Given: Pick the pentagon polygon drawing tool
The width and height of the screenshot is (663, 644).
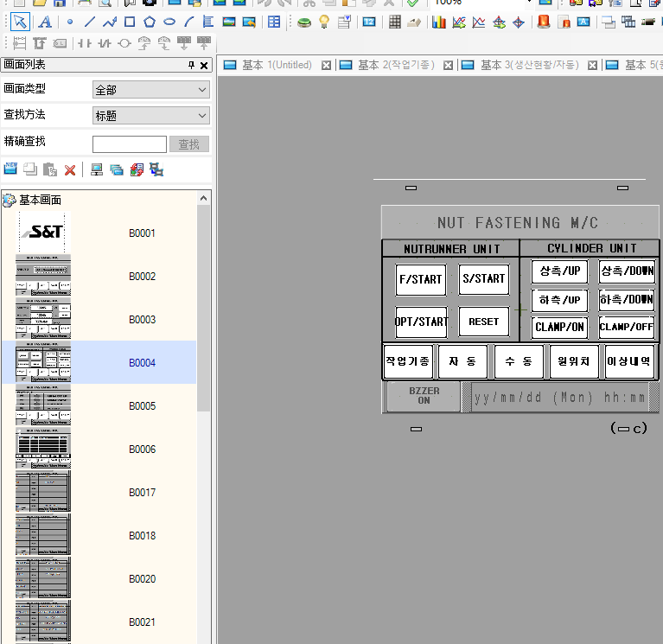Looking at the screenshot, I should 150,22.
